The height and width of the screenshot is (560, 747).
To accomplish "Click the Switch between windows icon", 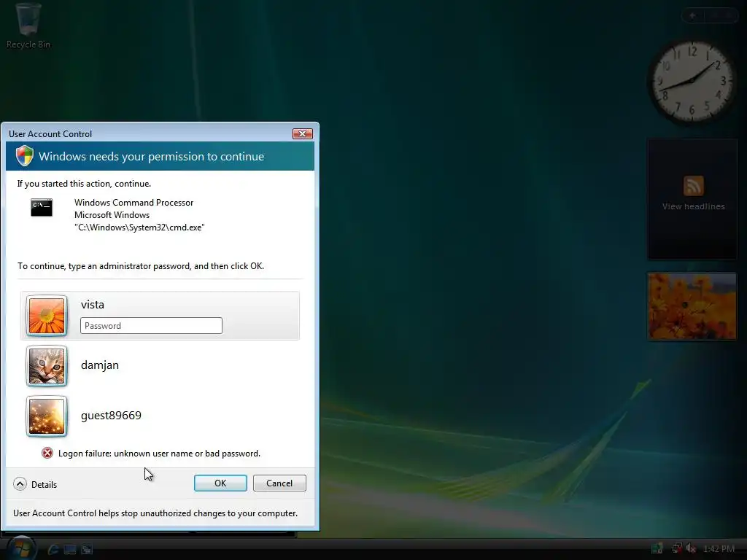I will (x=87, y=550).
